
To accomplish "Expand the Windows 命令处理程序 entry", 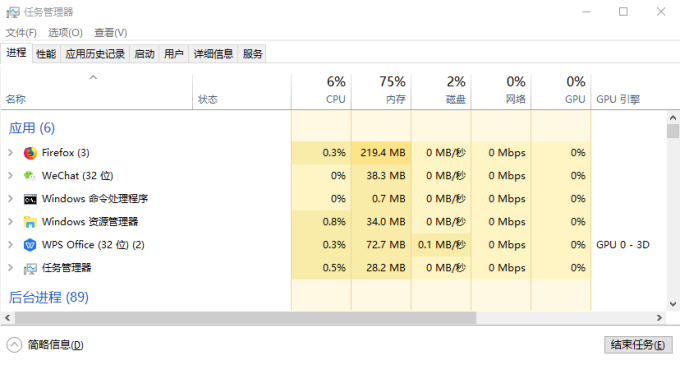I will tap(10, 199).
